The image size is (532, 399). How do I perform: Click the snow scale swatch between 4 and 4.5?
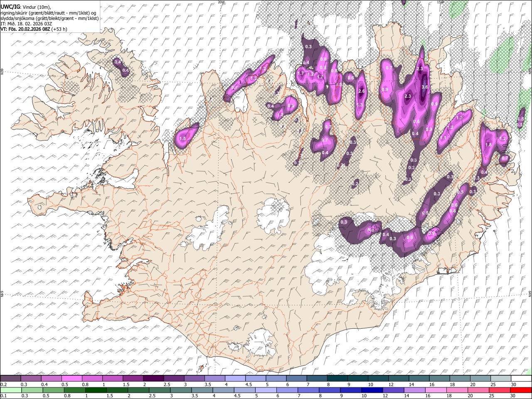(235, 378)
